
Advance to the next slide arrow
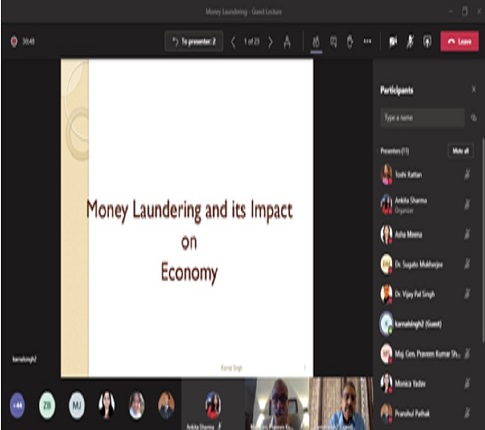[x=270, y=42]
